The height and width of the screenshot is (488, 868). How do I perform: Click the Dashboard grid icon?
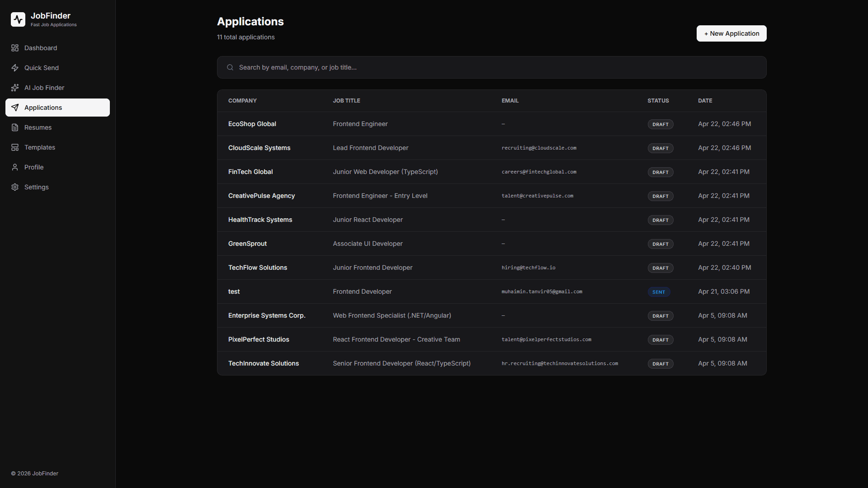15,48
